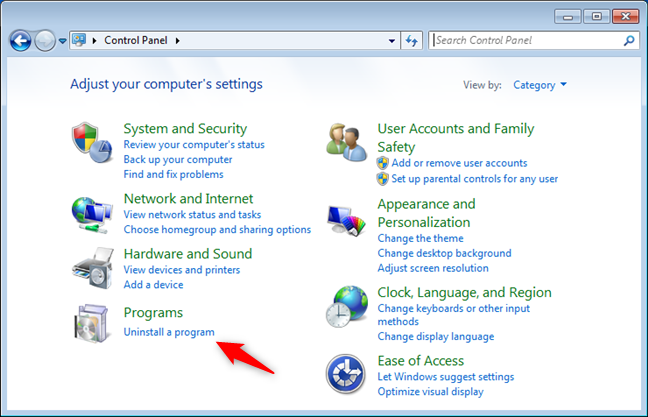Open Review your computer's status
Screen dimensions: 648x417
pyautogui.click(x=194, y=145)
